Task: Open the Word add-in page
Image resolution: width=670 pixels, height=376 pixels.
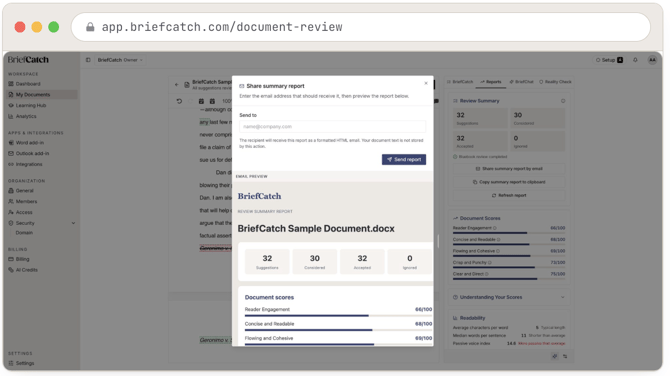Action: [x=26, y=143]
